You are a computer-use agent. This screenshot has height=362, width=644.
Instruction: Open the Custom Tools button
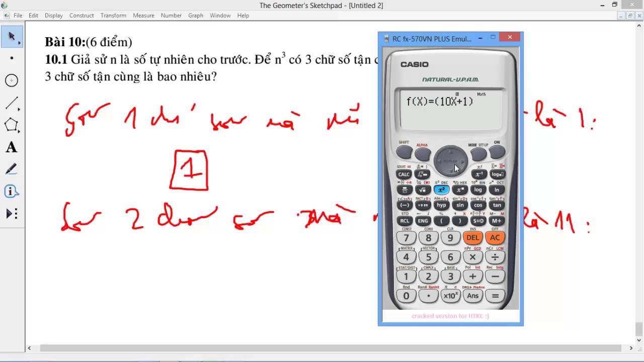pos(12,214)
